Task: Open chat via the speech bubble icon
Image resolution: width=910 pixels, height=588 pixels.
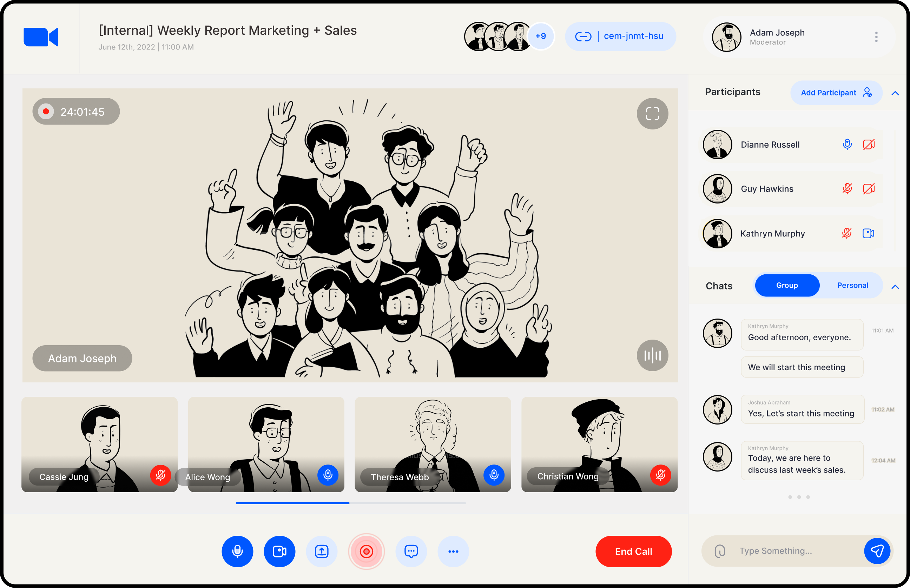Action: coord(411,552)
